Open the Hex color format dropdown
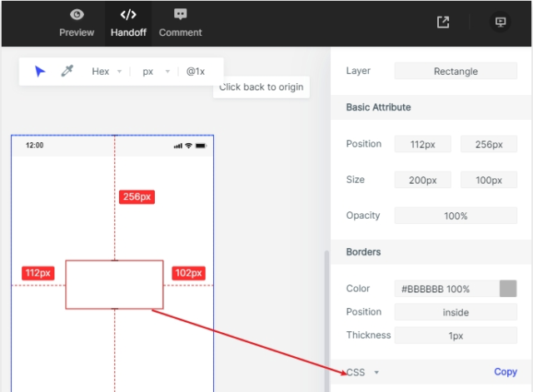The height and width of the screenshot is (392, 533). [x=107, y=72]
